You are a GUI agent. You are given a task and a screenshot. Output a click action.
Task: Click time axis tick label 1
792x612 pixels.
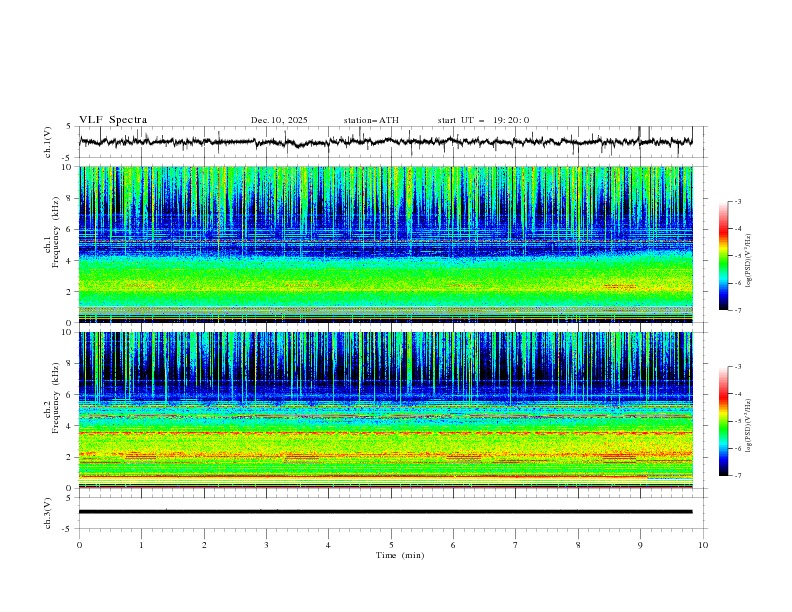(x=141, y=545)
